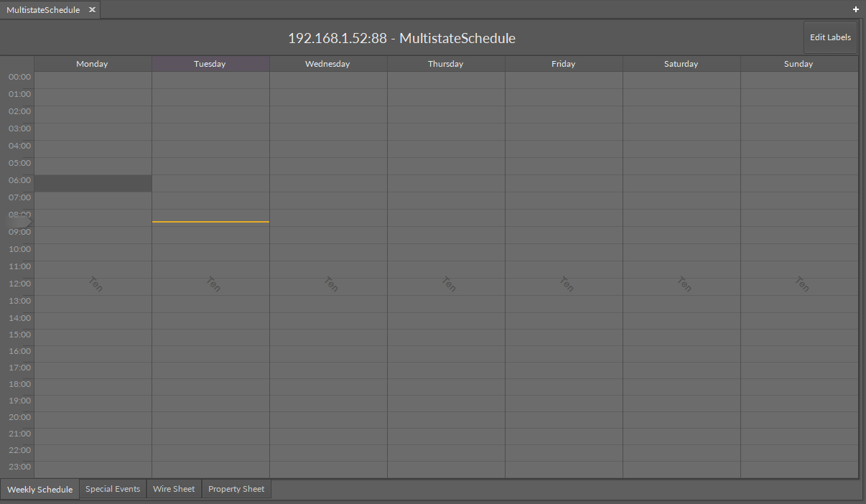Select the yellow event marker on Tuesday
Screen dimensions: 866x504
[x=210, y=221]
